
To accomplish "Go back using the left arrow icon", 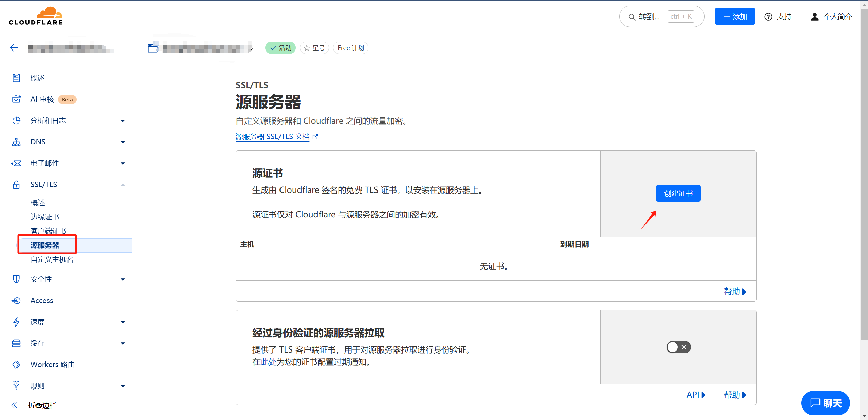I will coord(14,48).
